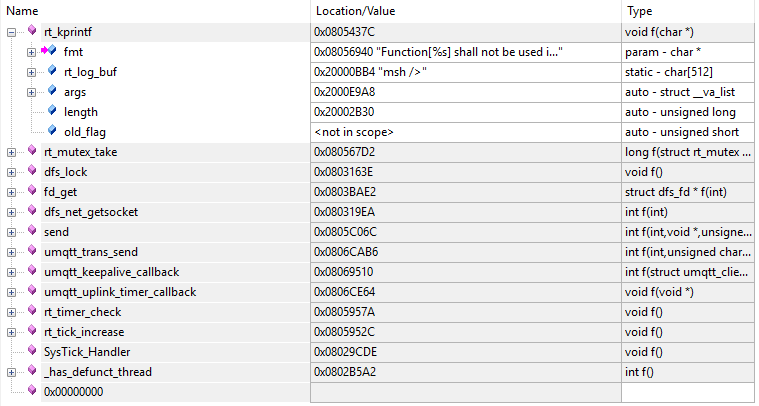Expand the rt_mutex_take call frame
Viewport: 759px width, 406px height.
click(x=11, y=152)
